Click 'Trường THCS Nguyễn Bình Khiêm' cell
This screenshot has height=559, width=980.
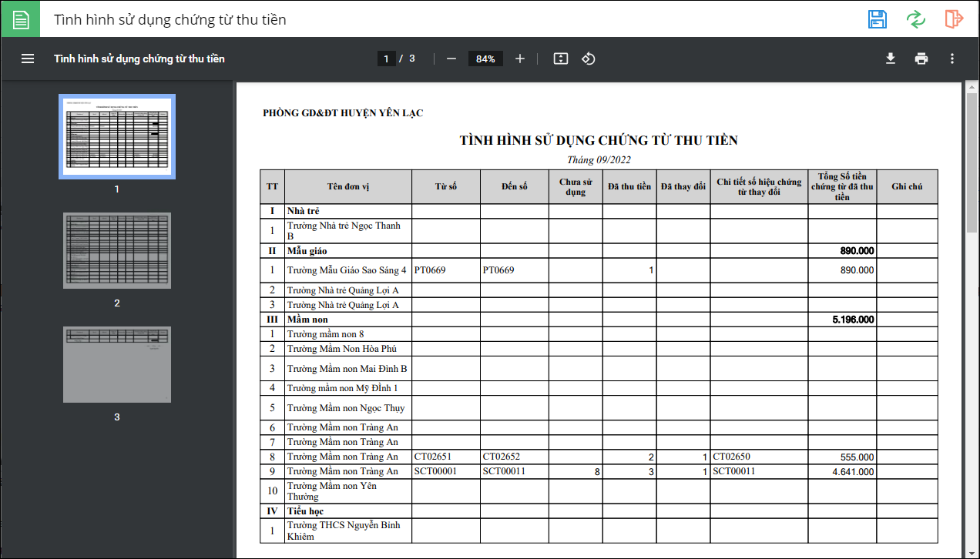[347, 531]
